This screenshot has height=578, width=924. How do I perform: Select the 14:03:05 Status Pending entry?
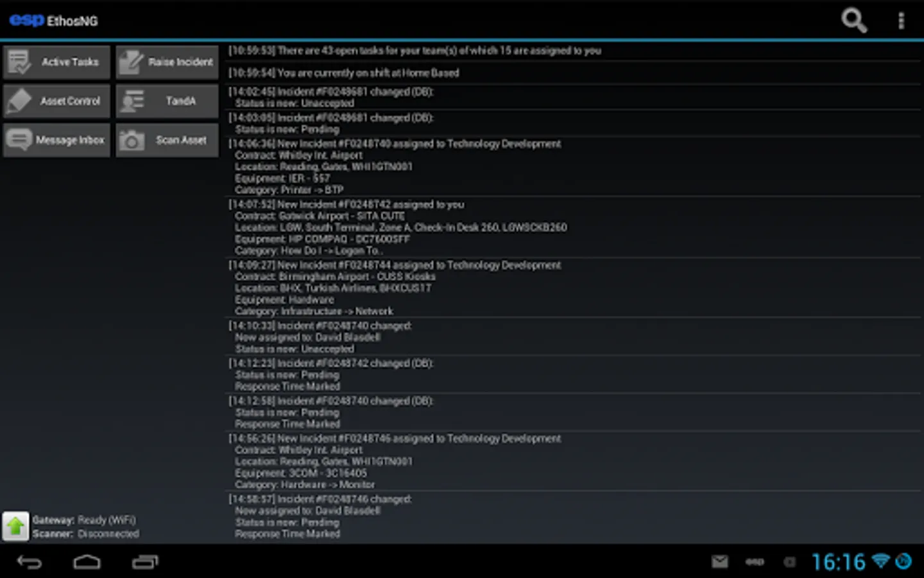click(573, 123)
